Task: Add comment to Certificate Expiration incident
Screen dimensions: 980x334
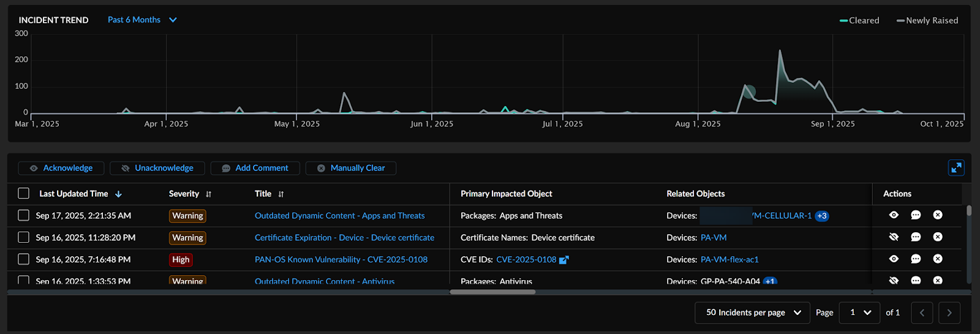Action: point(916,237)
